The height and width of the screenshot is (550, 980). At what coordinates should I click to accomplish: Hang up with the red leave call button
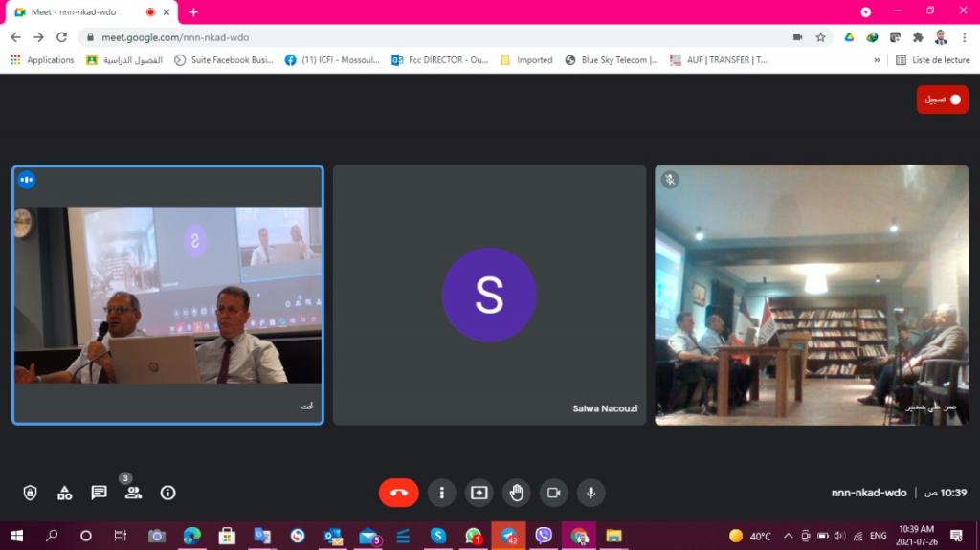398,493
